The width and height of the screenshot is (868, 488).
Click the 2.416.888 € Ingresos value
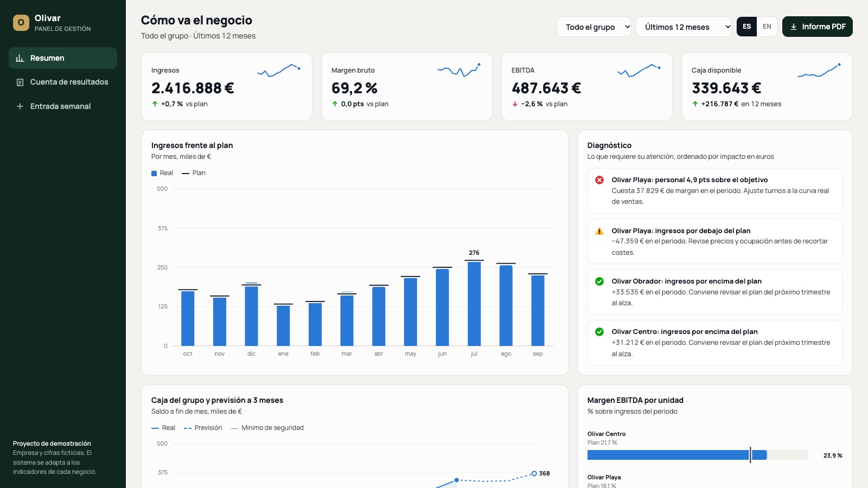click(x=193, y=88)
